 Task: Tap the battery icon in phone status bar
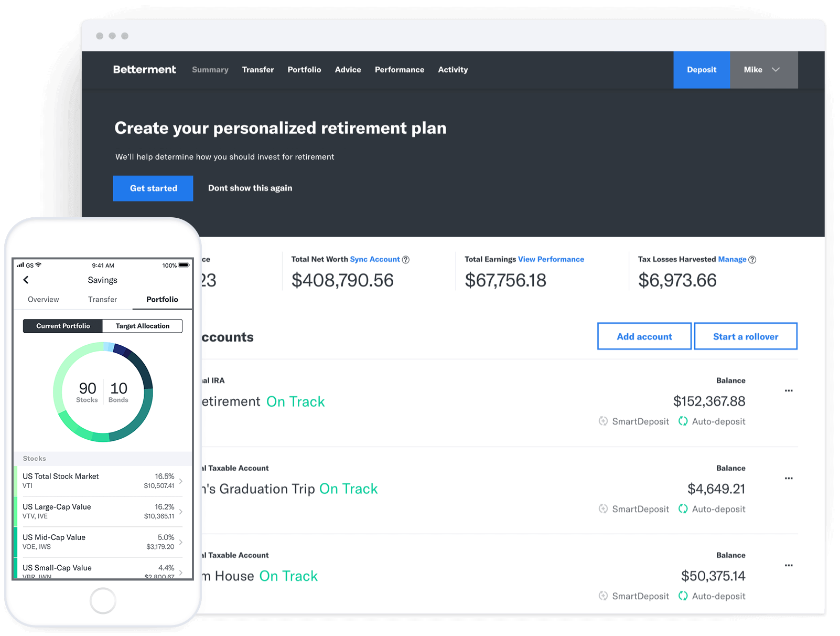[x=184, y=265]
